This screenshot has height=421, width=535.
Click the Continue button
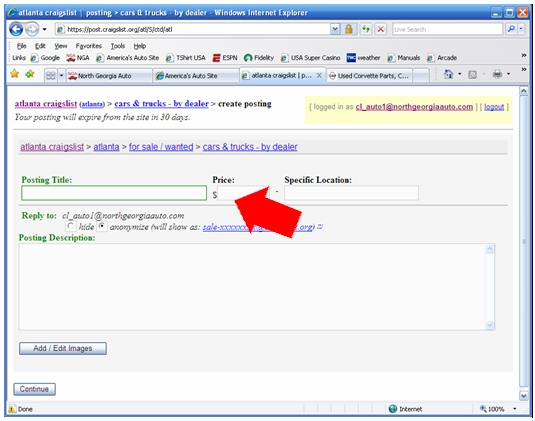34,389
